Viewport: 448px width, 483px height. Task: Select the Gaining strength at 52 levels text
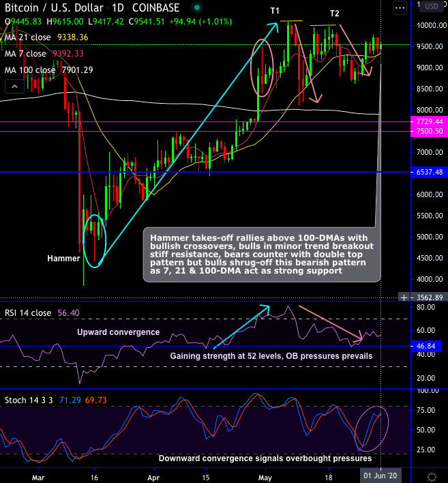click(x=271, y=356)
